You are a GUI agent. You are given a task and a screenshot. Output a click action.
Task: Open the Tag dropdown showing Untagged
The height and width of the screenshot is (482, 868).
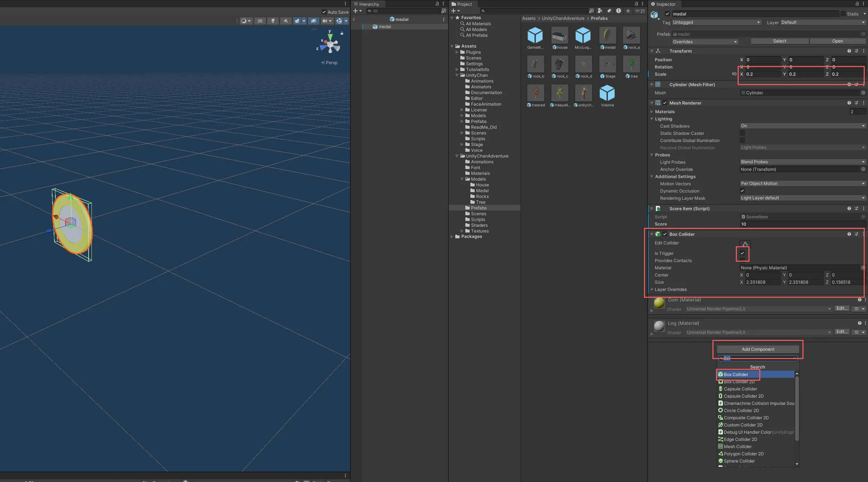click(x=716, y=22)
